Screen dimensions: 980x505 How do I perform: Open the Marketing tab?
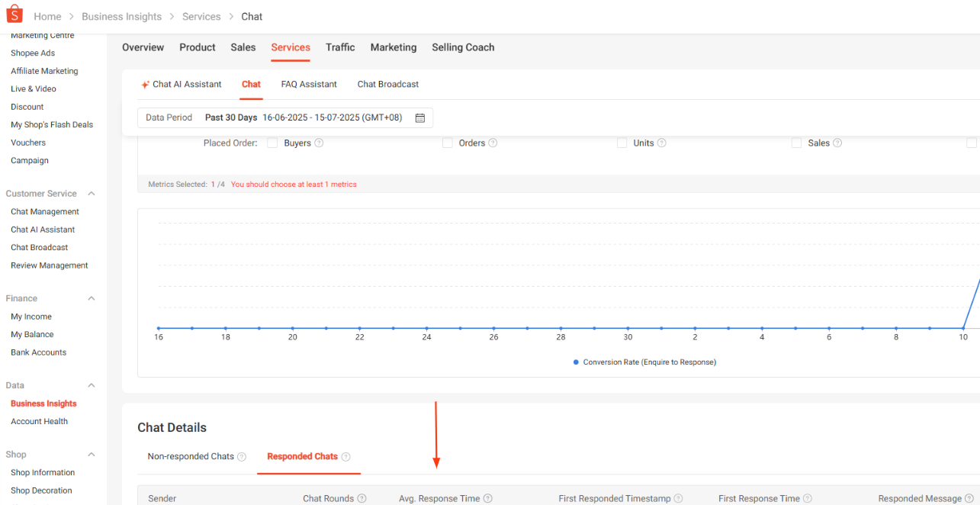click(x=394, y=47)
